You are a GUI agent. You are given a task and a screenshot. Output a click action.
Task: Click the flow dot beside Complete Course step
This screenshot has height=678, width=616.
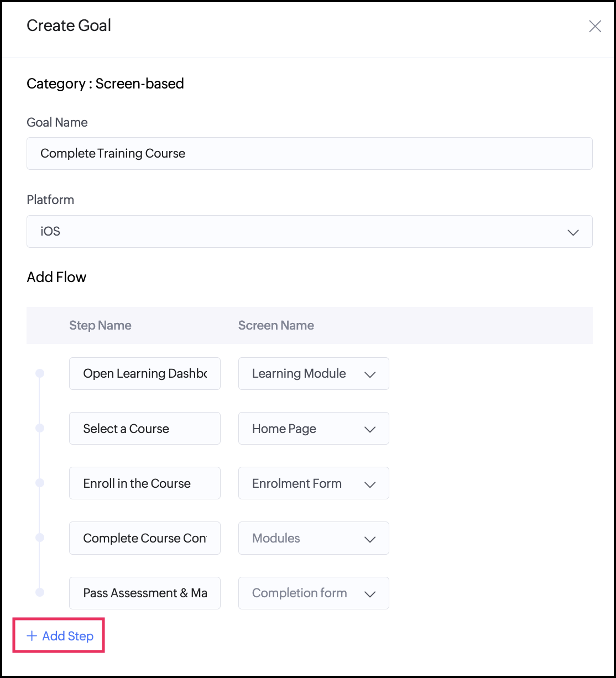tap(40, 538)
